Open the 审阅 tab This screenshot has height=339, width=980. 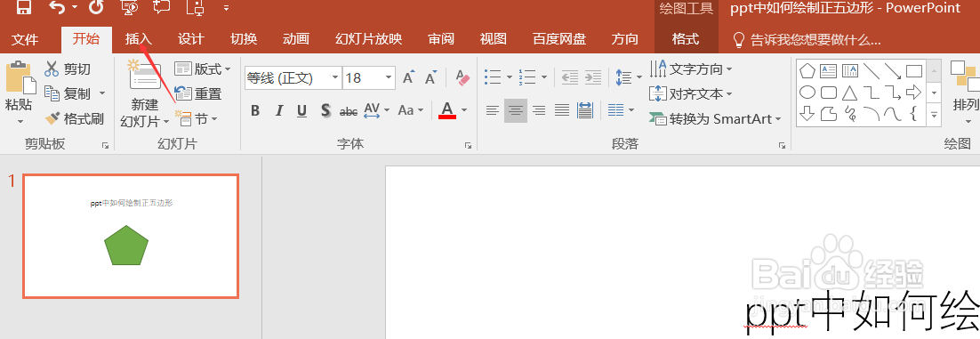[440, 39]
